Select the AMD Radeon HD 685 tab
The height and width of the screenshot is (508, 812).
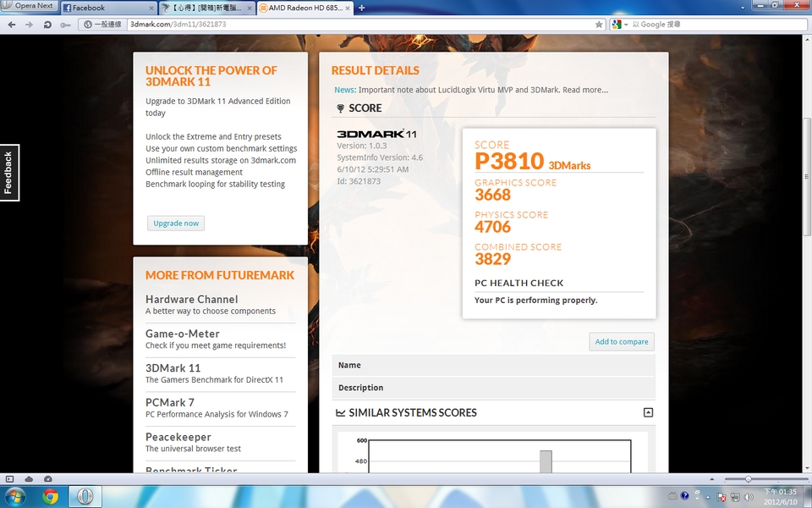(304, 8)
